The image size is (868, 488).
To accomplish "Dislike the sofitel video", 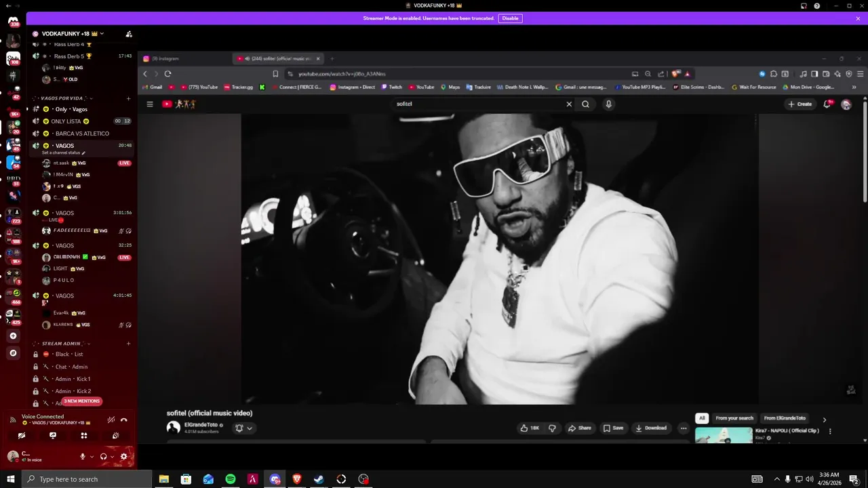I will pyautogui.click(x=552, y=428).
